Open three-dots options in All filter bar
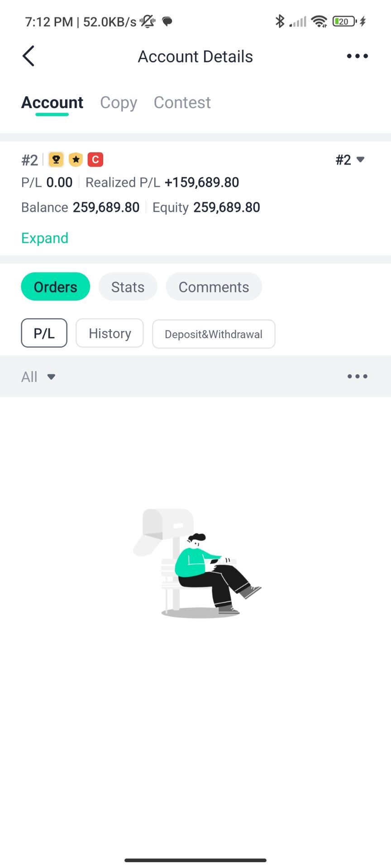 click(x=357, y=376)
